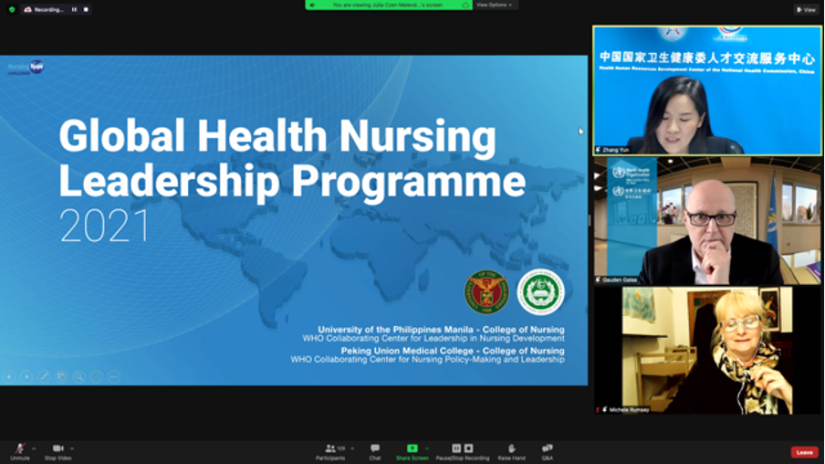Image resolution: width=825 pixels, height=464 pixels.
Task: Click the UP Manila seal logo
Action: [x=487, y=292]
